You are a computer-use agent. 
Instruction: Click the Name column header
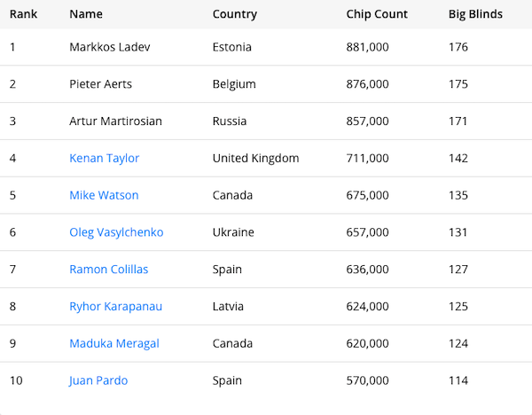86,14
